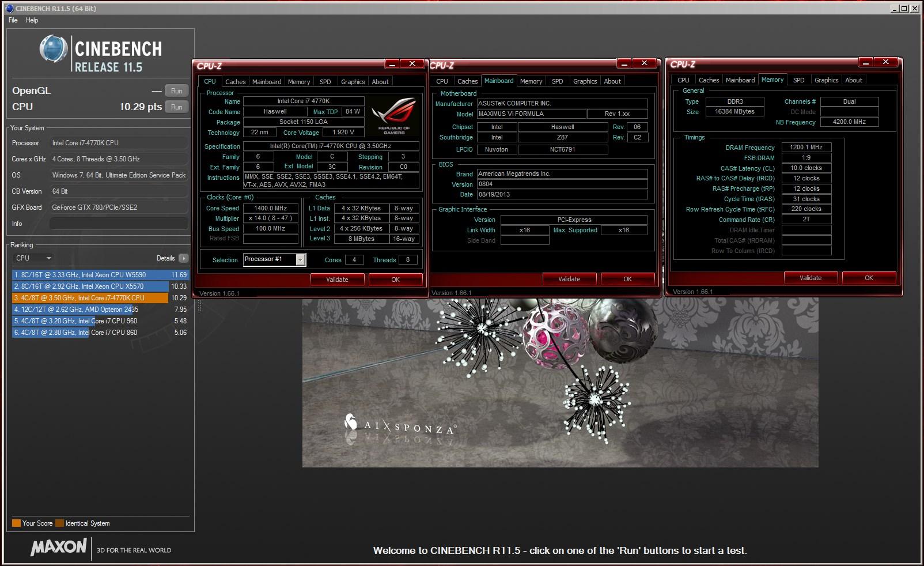Run the CPU benchmark test
The width and height of the screenshot is (924, 566).
[x=176, y=107]
